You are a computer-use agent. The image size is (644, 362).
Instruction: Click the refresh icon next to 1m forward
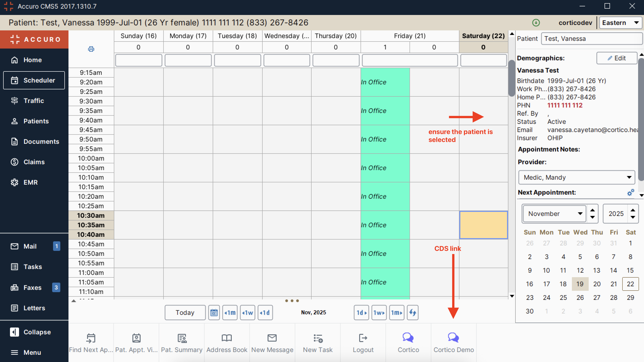[x=412, y=313]
